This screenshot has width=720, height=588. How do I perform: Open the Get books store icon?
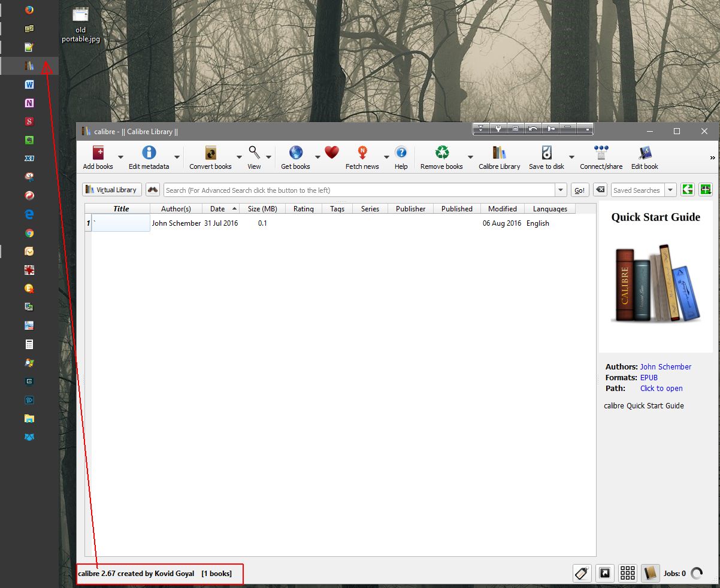(x=295, y=153)
